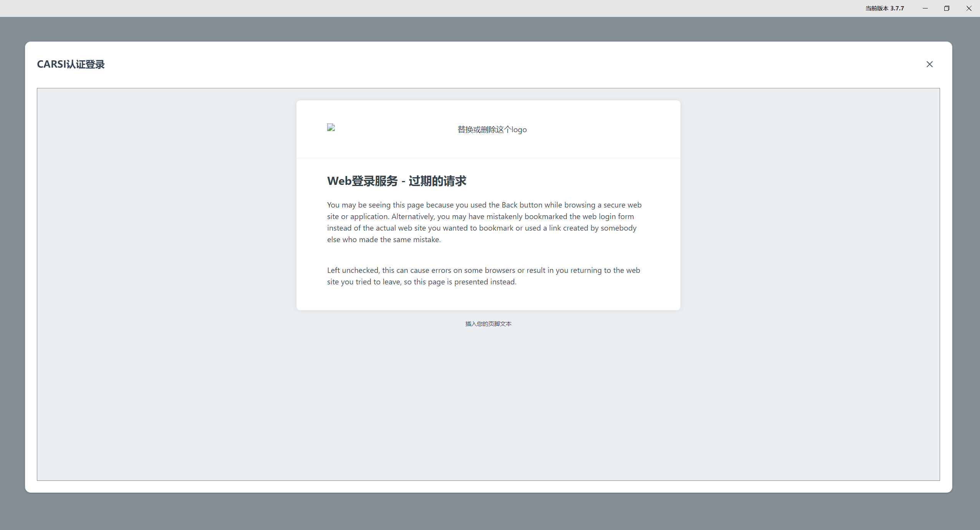This screenshot has width=980, height=530.
Task: Click the "CARSI认证登录" dialog title
Action: point(71,64)
